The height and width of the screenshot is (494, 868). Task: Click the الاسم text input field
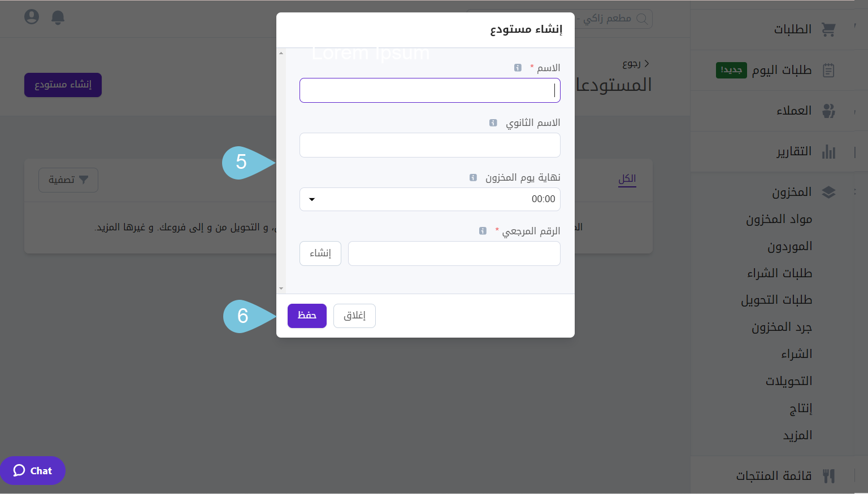point(429,90)
